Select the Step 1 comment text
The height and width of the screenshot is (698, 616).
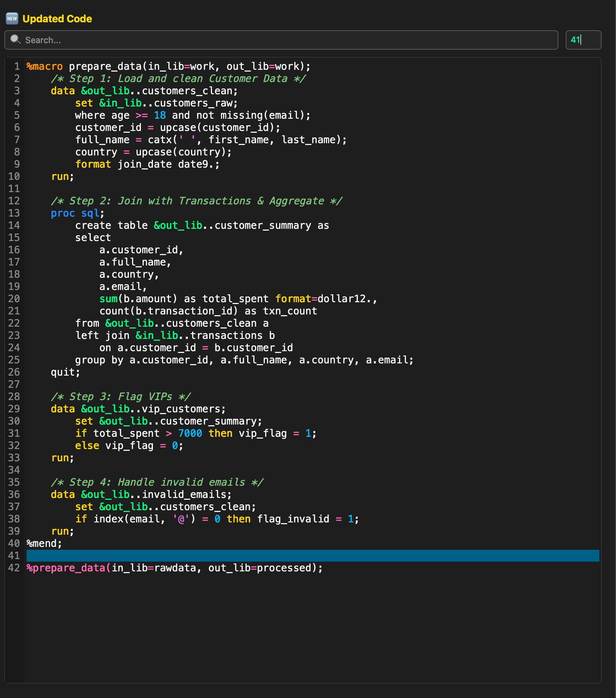click(x=178, y=78)
